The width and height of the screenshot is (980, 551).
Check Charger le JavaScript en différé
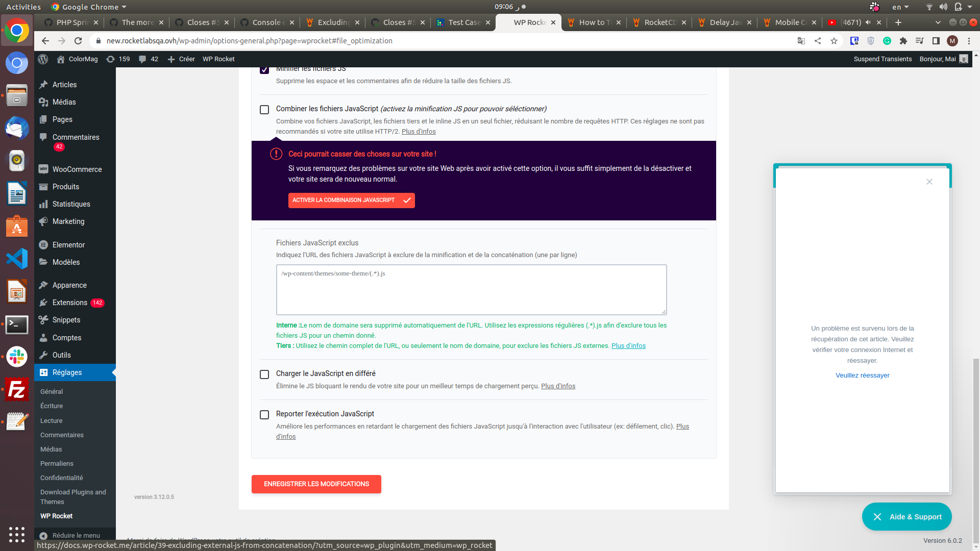264,374
